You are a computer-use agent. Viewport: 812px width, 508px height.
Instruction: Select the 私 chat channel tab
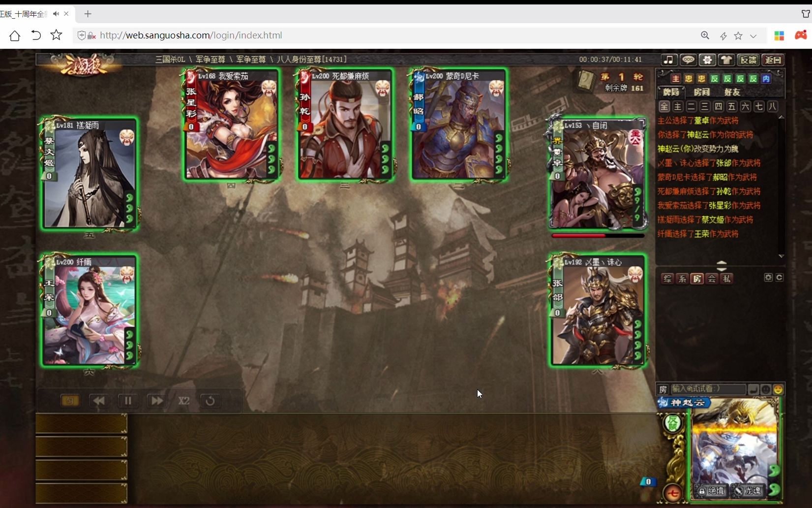(726, 279)
